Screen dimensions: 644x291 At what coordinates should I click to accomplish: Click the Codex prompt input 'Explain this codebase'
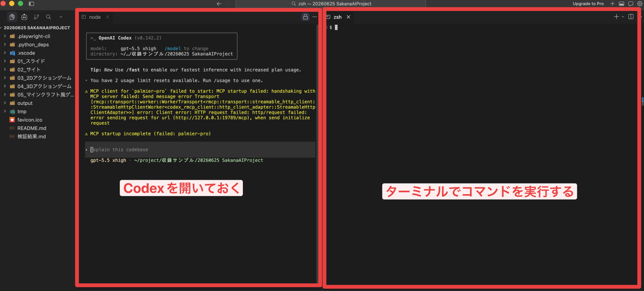200,150
